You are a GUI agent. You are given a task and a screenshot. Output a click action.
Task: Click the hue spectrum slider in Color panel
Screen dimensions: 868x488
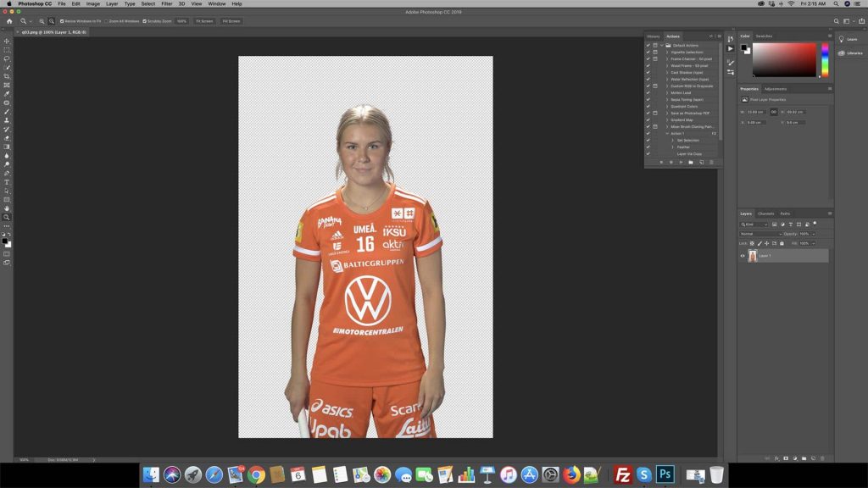click(x=825, y=59)
